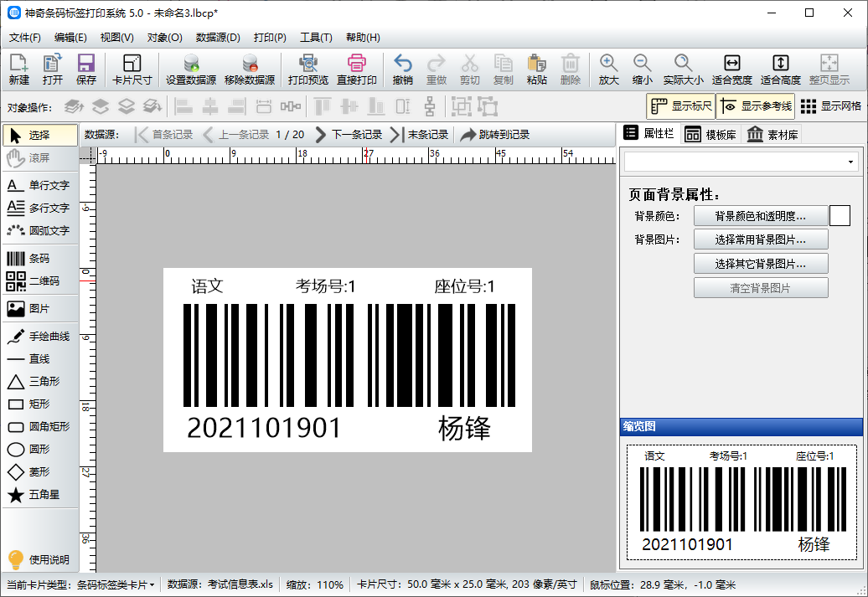This screenshot has height=597, width=868.
Task: Switch to 模板库 tab
Action: point(710,135)
